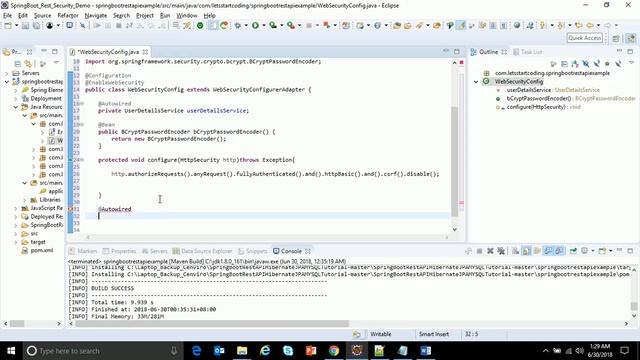Maximize the editor area

(457, 51)
